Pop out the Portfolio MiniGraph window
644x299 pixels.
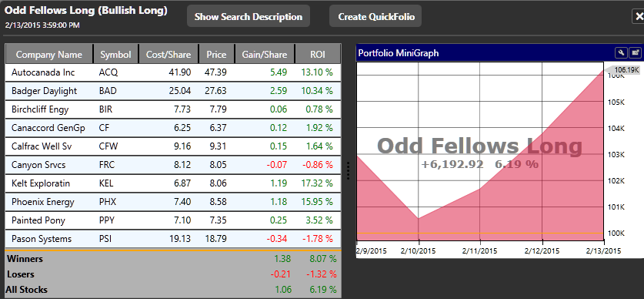(635, 52)
